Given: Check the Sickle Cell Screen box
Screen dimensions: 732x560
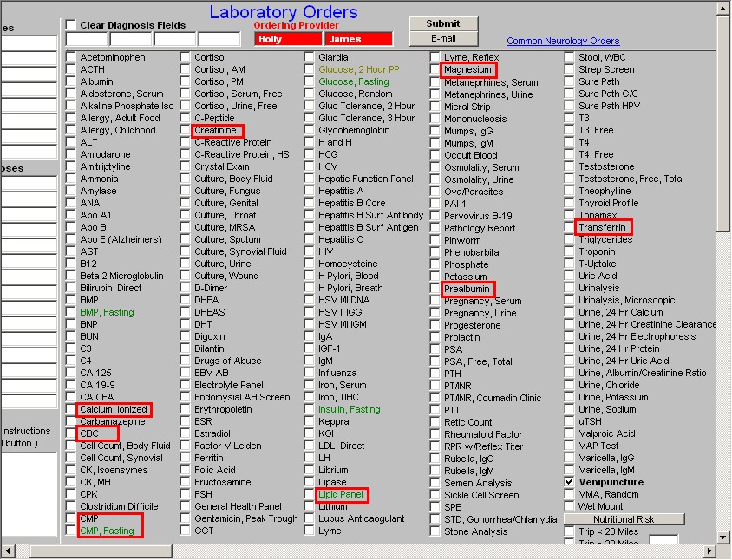Looking at the screenshot, I should [435, 495].
